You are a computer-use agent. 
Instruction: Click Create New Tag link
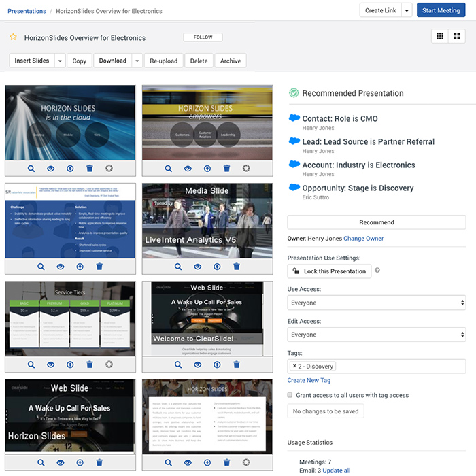point(309,380)
